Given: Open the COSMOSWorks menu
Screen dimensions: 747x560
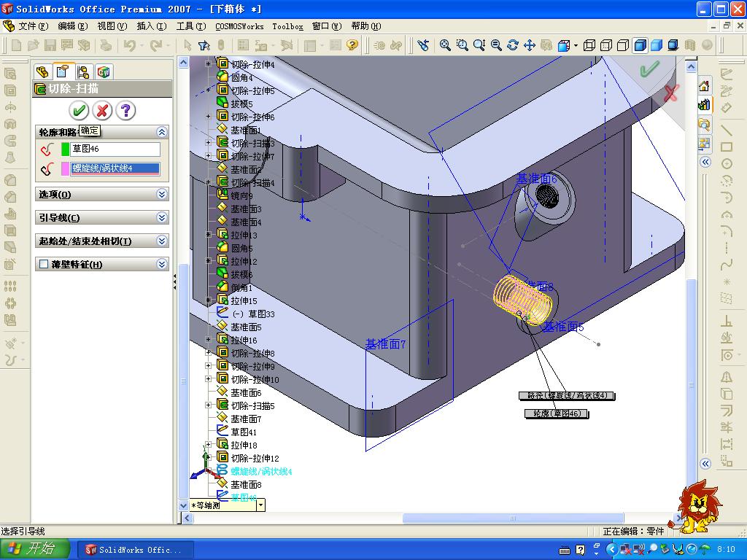Looking at the screenshot, I should (239, 27).
